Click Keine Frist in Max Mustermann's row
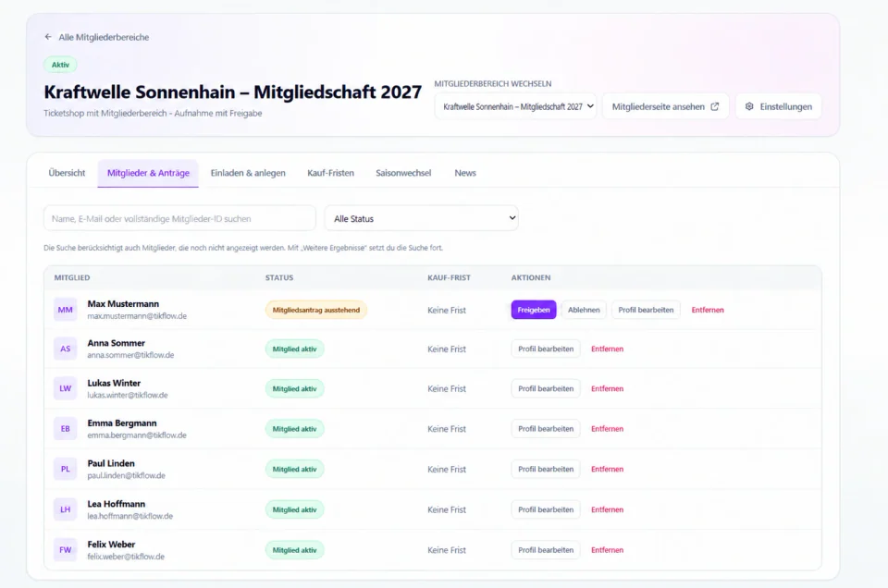 pos(446,310)
